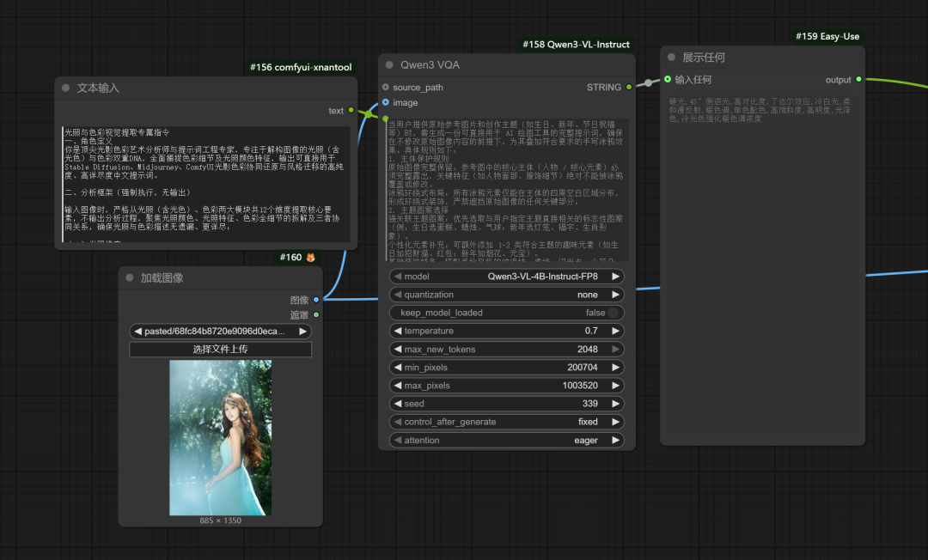Image resolution: width=928 pixels, height=560 pixels.
Task: Click the STRING output port on Qwen3 VQA
Action: (x=629, y=87)
